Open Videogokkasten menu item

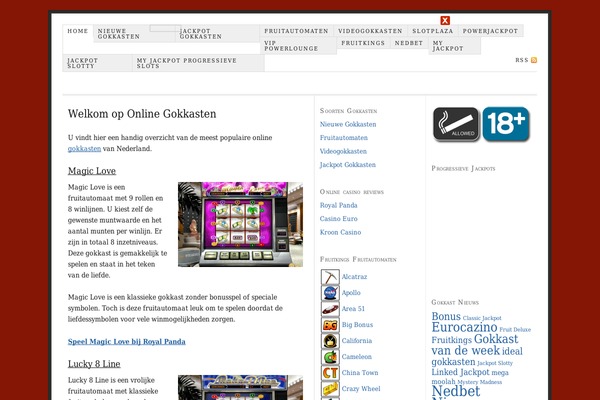coord(370,31)
